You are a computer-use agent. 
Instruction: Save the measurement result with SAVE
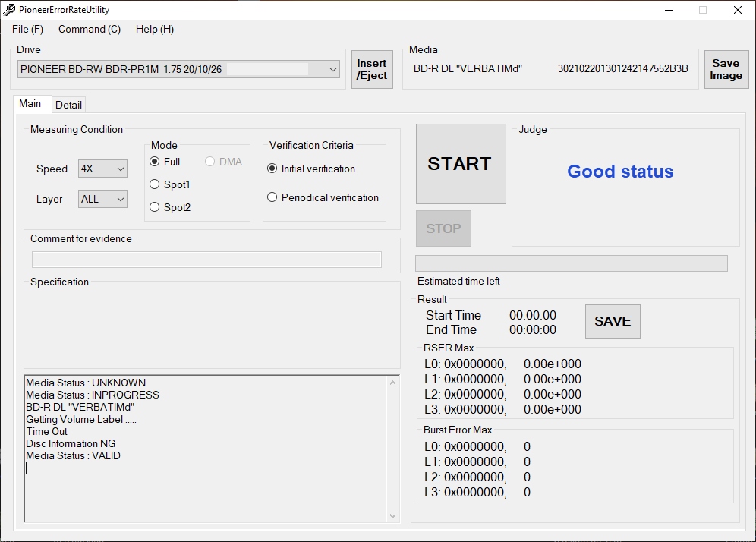[613, 321]
